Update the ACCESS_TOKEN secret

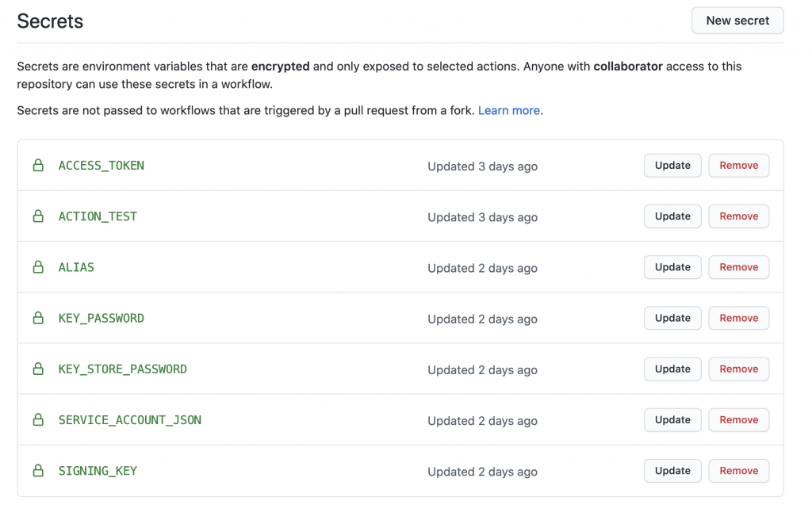672,166
